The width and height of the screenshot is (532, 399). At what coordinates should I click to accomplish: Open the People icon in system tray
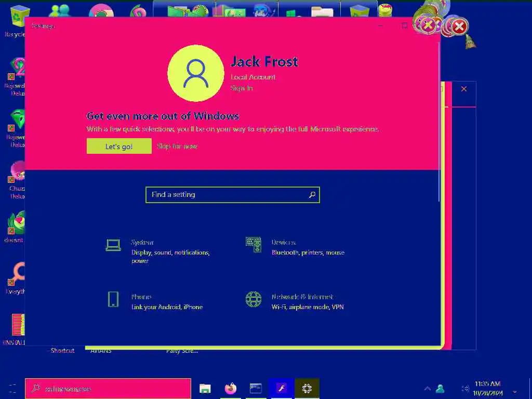[441, 389]
